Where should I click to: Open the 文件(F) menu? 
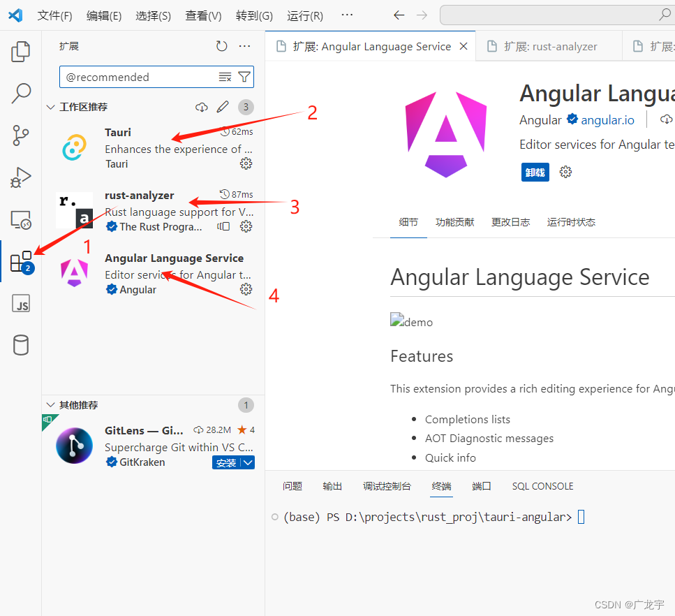pyautogui.click(x=54, y=15)
